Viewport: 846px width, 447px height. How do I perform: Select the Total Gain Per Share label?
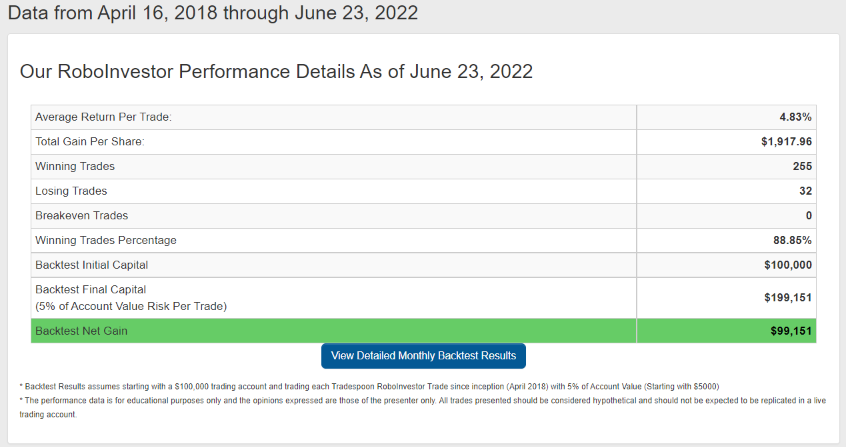pos(90,141)
